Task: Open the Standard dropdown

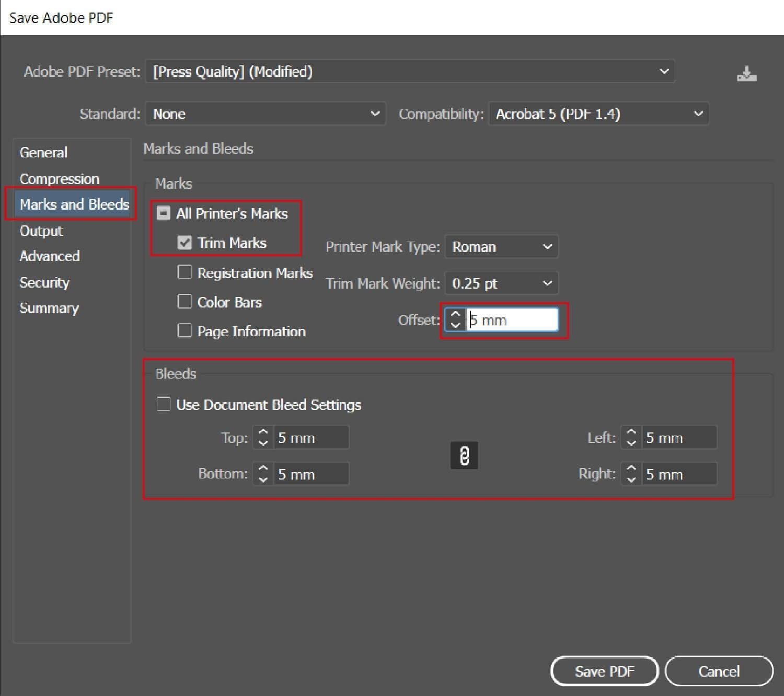Action: pos(265,114)
